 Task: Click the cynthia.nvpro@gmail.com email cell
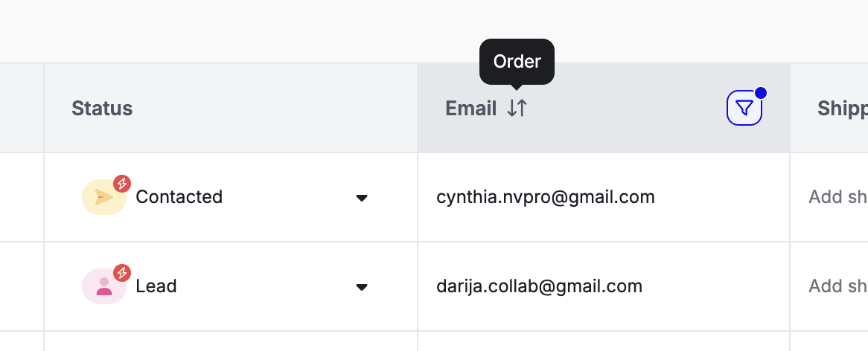coord(604,197)
